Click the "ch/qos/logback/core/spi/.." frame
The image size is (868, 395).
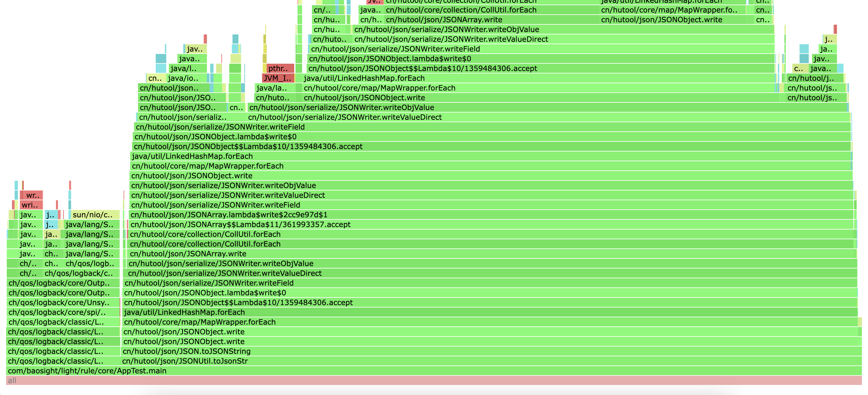[63, 312]
